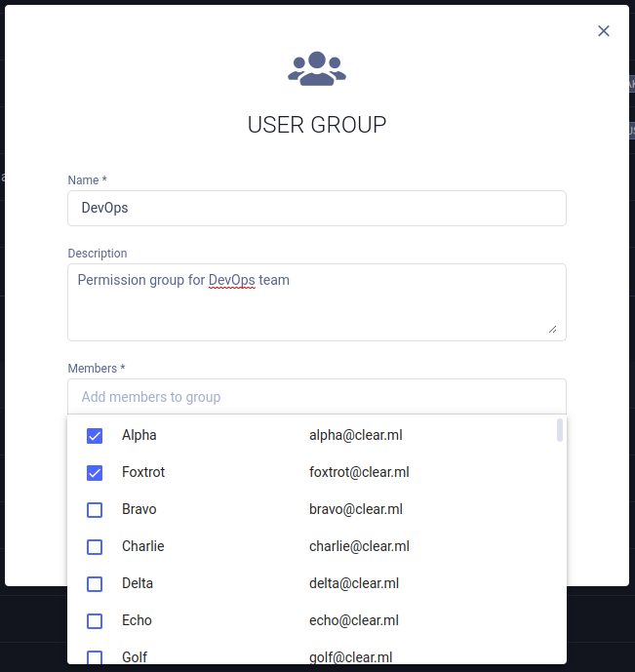
Task: Check the Delta member checkbox
Action: [95, 584]
